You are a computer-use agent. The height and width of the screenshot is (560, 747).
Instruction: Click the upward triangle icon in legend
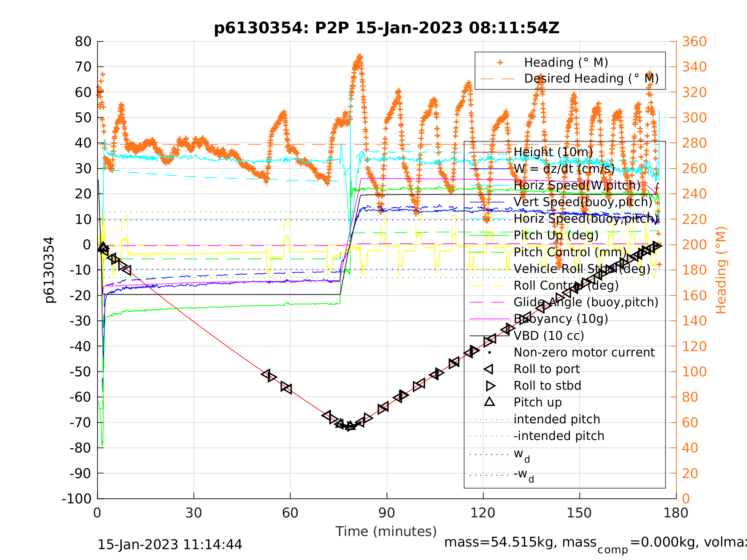pyautogui.click(x=490, y=401)
